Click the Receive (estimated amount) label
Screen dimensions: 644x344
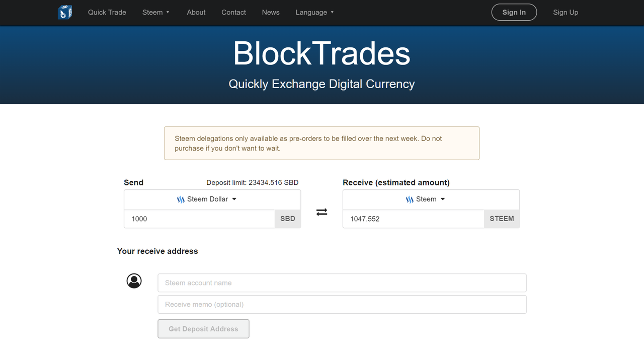pyautogui.click(x=396, y=182)
